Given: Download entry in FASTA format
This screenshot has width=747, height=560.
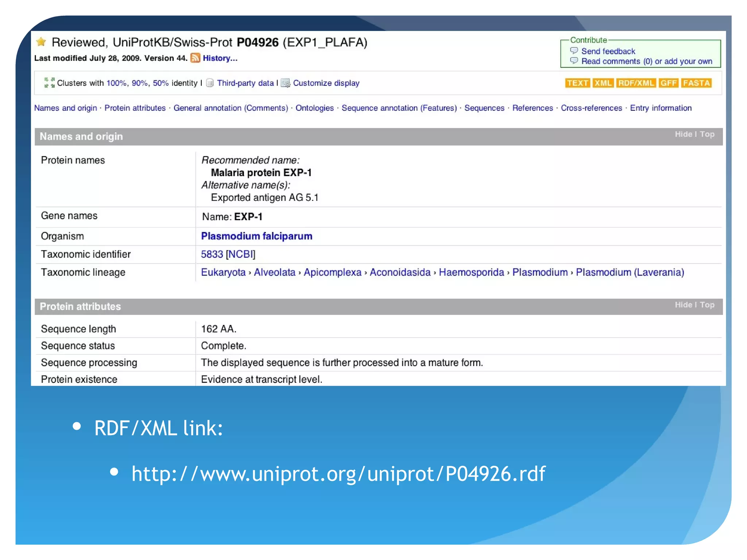Looking at the screenshot, I should (x=696, y=83).
